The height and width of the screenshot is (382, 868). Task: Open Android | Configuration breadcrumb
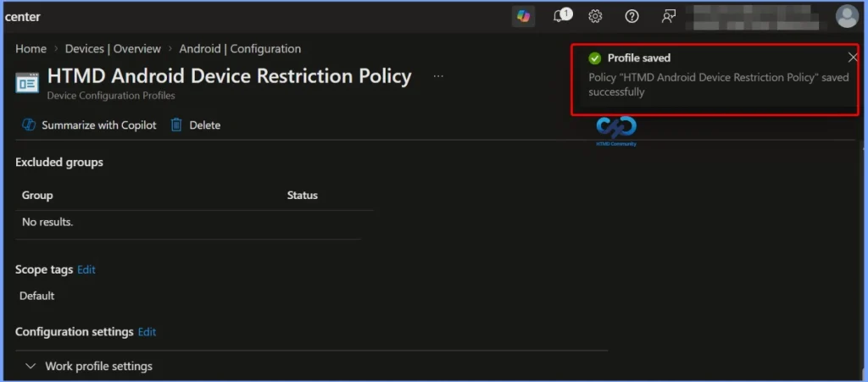[240, 48]
